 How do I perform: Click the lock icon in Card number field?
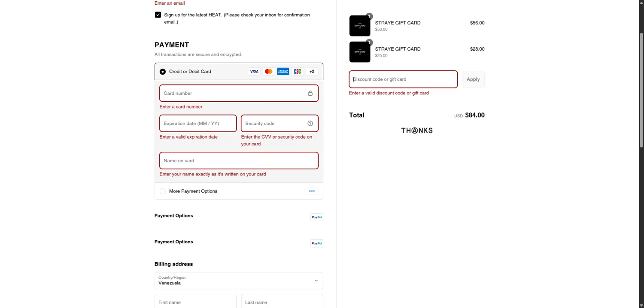pos(310,93)
